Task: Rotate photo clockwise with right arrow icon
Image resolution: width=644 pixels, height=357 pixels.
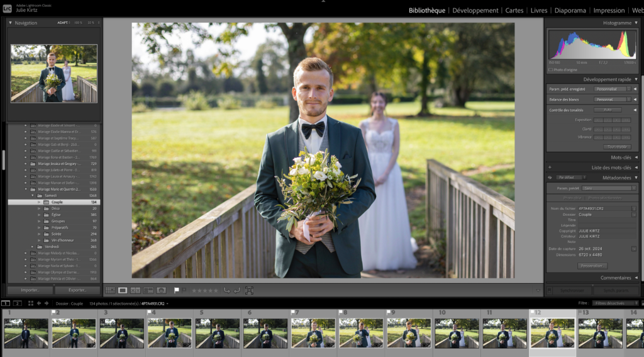Action: [237, 290]
